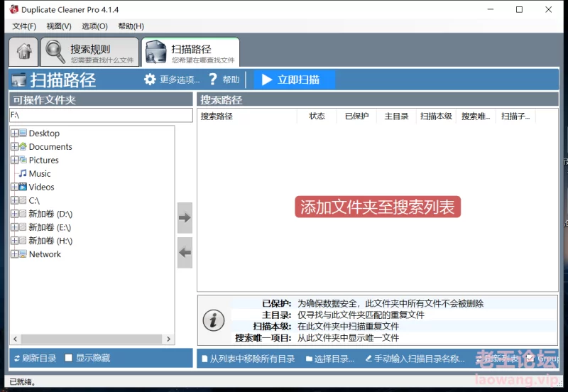The height and width of the screenshot is (392, 568).
Task: Click the folder tree scroll-right arrow
Action: [168, 339]
